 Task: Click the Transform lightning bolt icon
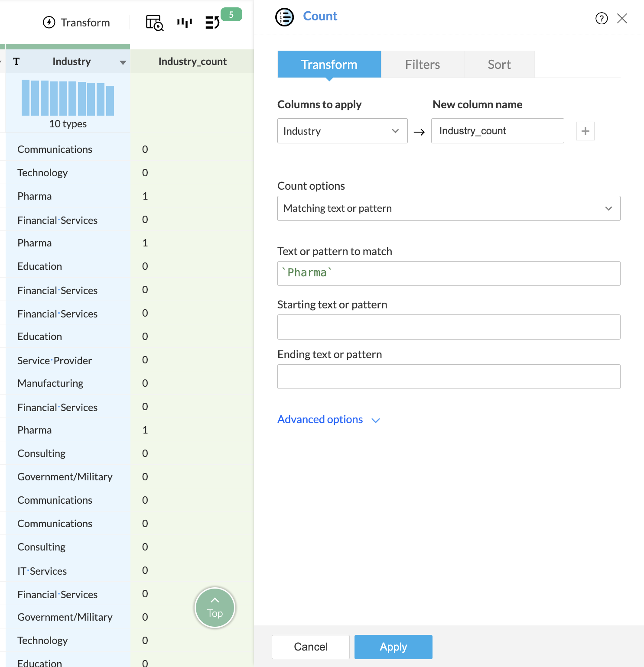[x=49, y=22]
